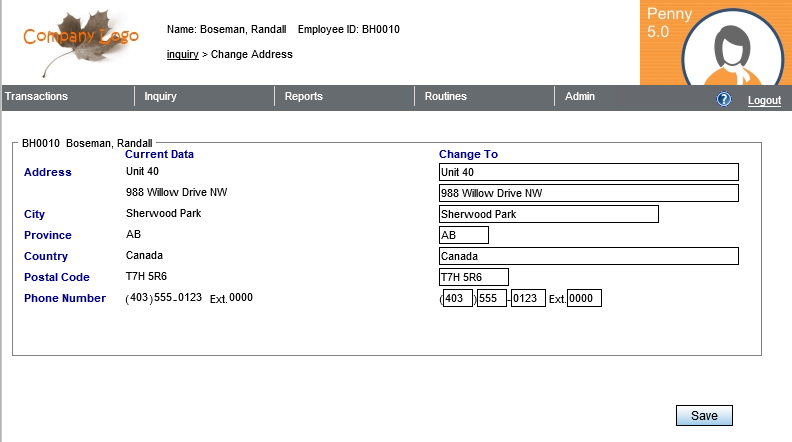792x442 pixels.
Task: Click the blue help question mark icon
Action: point(724,100)
